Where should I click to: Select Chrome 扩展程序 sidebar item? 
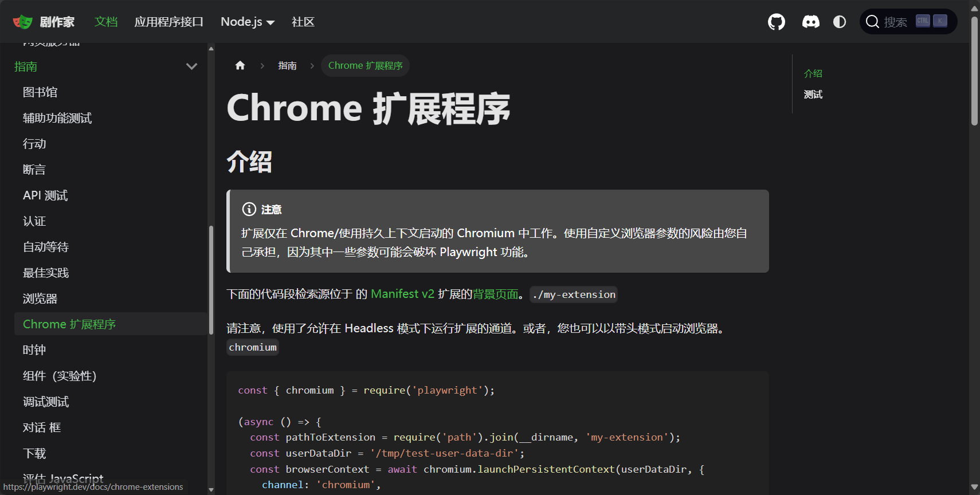click(x=111, y=324)
